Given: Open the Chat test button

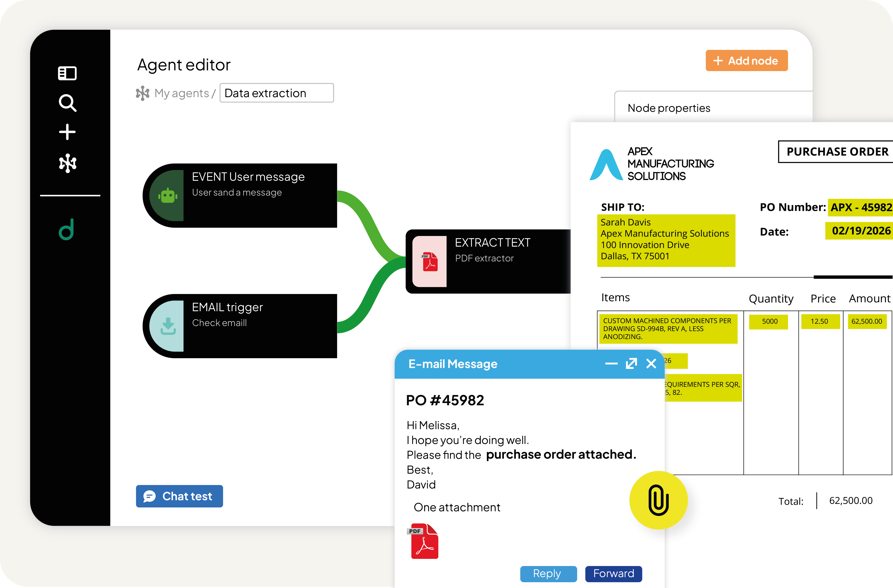Looking at the screenshot, I should click(179, 496).
